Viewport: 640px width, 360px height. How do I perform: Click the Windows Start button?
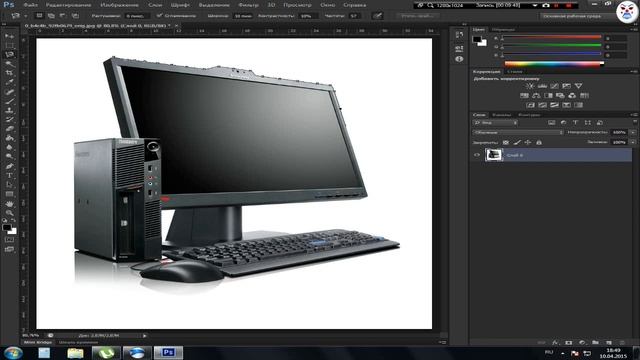coord(13,352)
